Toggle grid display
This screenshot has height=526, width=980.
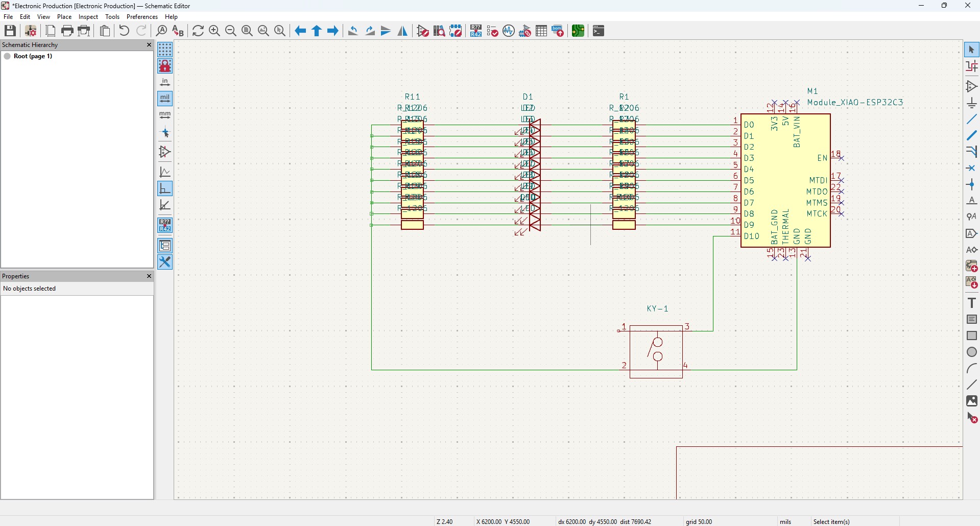165,50
